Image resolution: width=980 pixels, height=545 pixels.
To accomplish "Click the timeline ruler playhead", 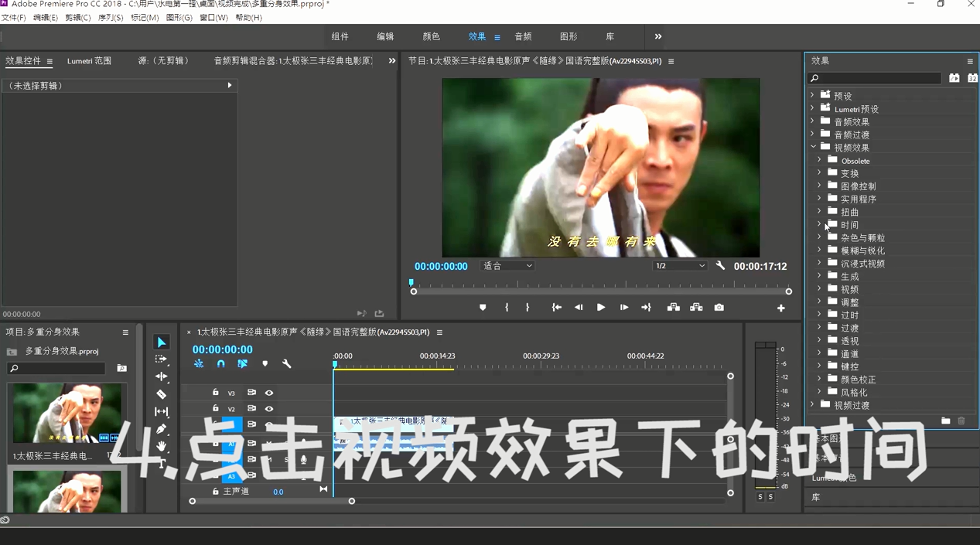I will [x=335, y=363].
